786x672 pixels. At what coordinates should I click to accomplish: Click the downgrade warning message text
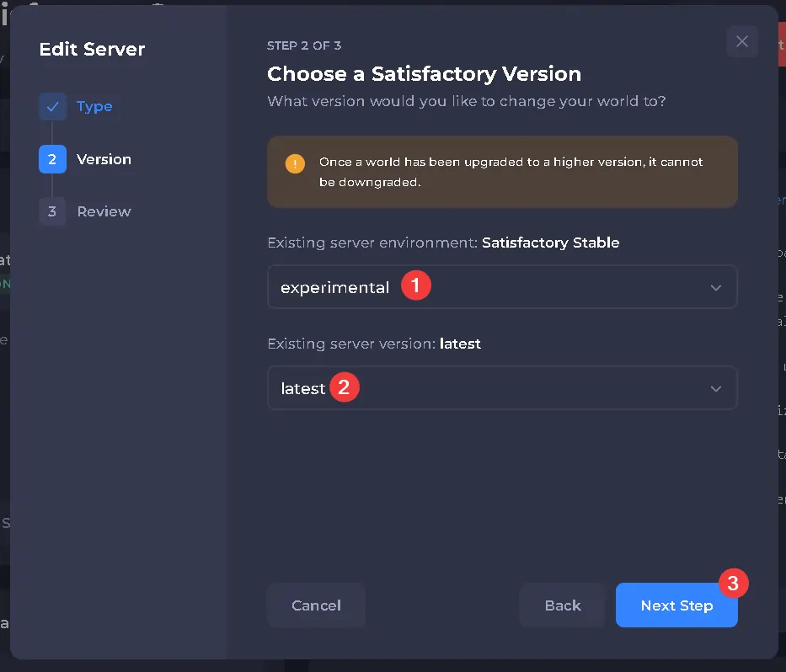511,172
